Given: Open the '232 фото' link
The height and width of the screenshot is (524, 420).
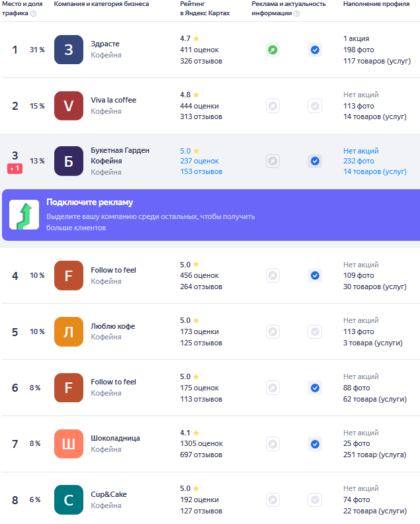Looking at the screenshot, I should tap(358, 161).
